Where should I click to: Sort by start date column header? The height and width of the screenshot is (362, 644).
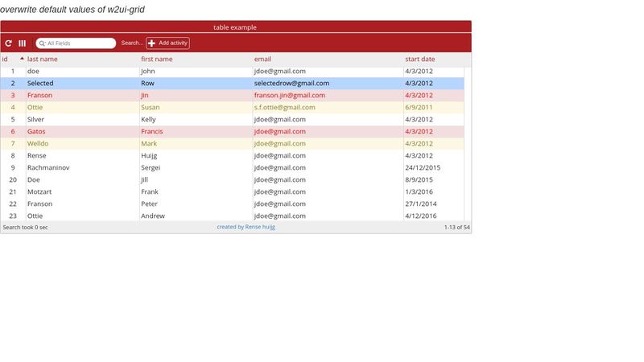click(x=419, y=60)
